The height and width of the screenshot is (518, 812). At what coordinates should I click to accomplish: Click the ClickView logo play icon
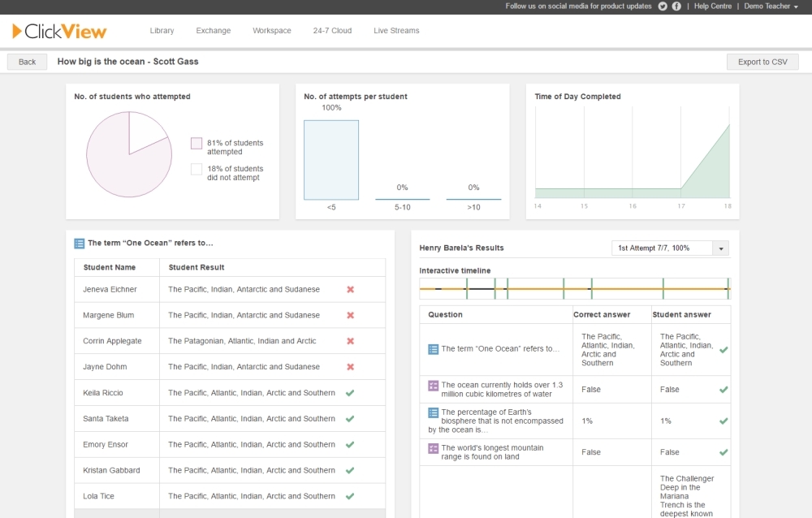[15, 31]
